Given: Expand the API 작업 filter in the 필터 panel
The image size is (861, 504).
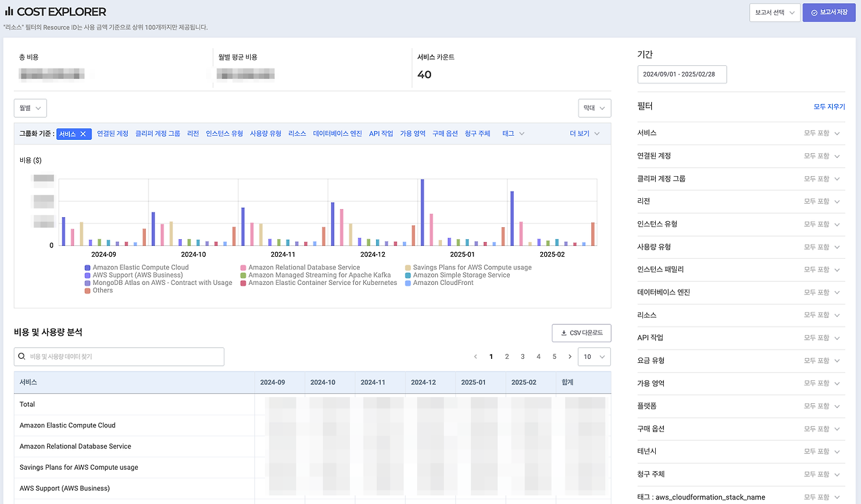Looking at the screenshot, I should [x=741, y=338].
